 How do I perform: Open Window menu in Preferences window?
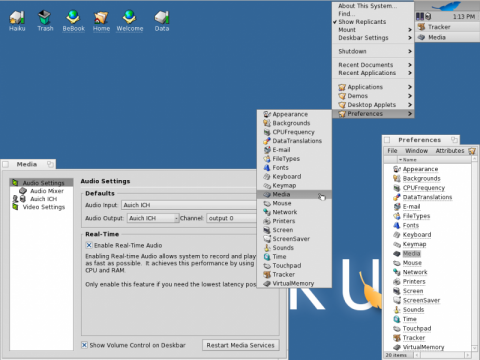click(x=416, y=151)
